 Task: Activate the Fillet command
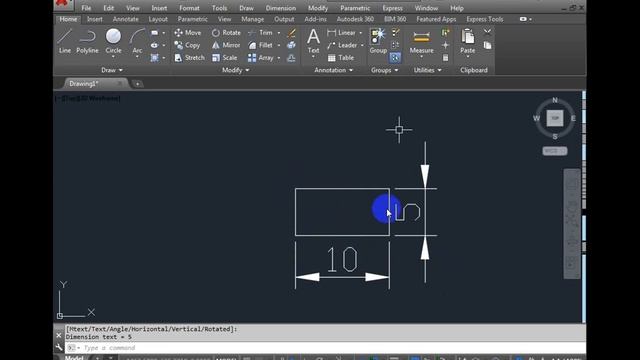[261, 45]
